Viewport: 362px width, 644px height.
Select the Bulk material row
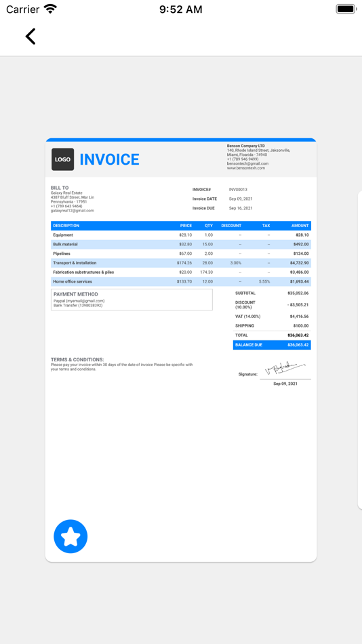[x=181, y=244]
